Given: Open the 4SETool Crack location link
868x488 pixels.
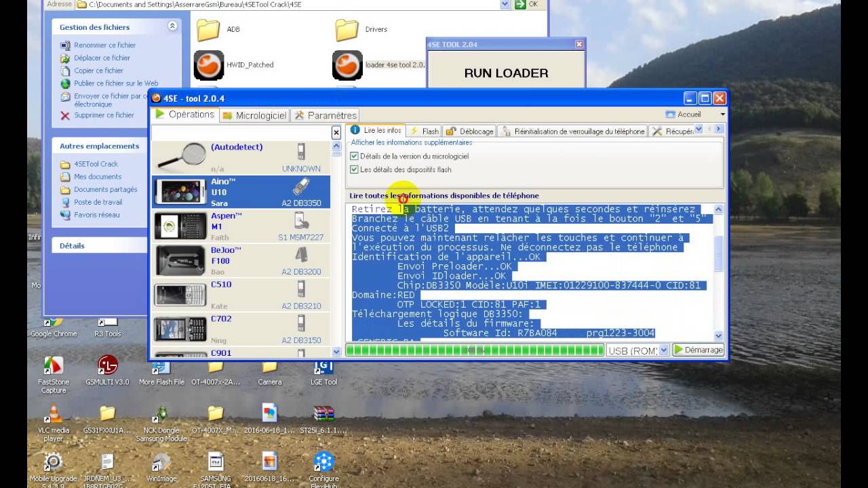Looking at the screenshot, I should pos(96,164).
